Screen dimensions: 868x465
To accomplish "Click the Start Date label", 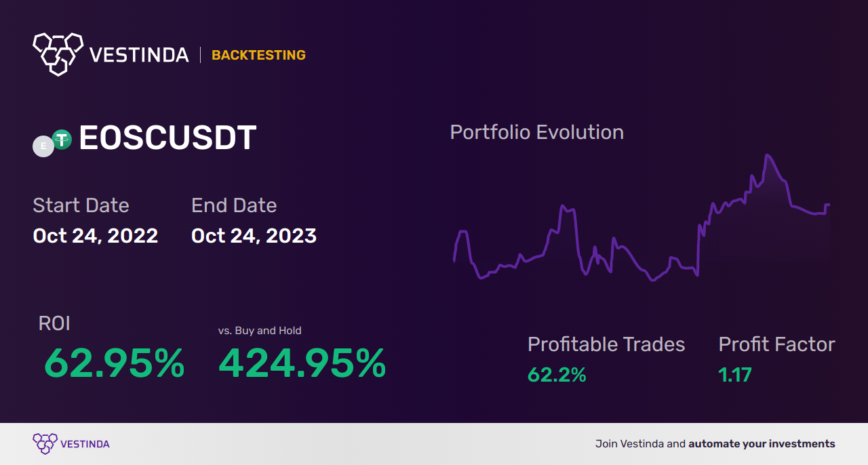I will tap(81, 205).
